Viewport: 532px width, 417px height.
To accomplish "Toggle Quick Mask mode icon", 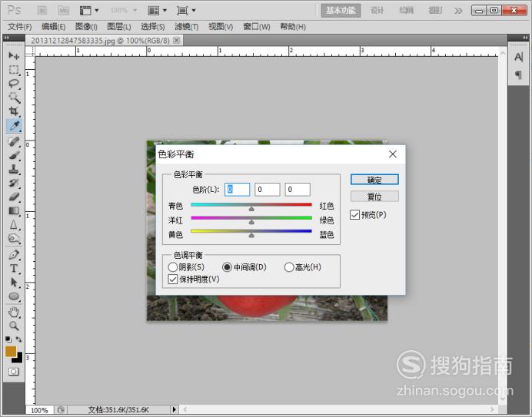I will 14,372.
